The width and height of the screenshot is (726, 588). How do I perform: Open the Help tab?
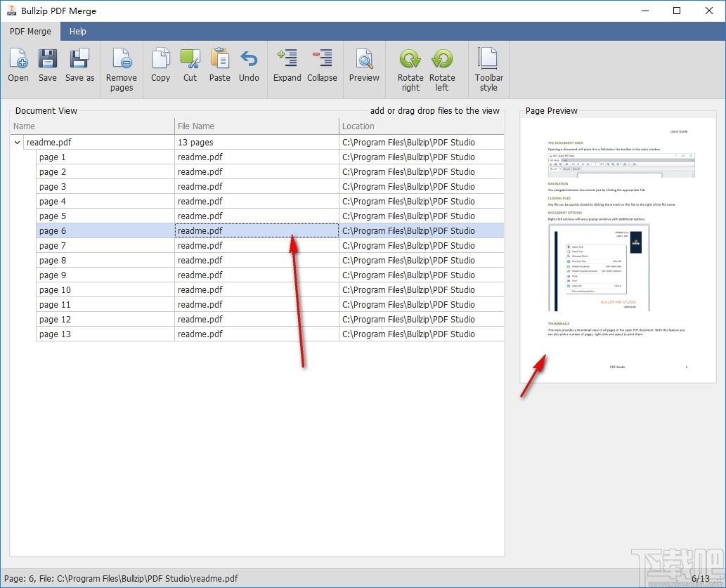click(x=78, y=32)
